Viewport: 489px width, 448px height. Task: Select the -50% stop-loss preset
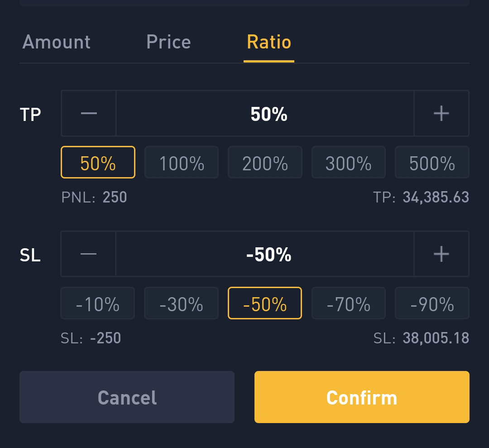265,303
